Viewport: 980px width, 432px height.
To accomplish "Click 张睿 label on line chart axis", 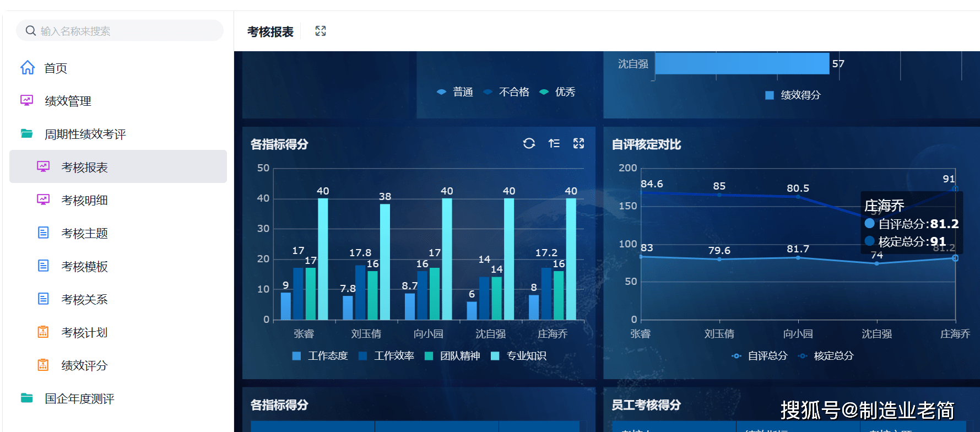I will pos(641,334).
